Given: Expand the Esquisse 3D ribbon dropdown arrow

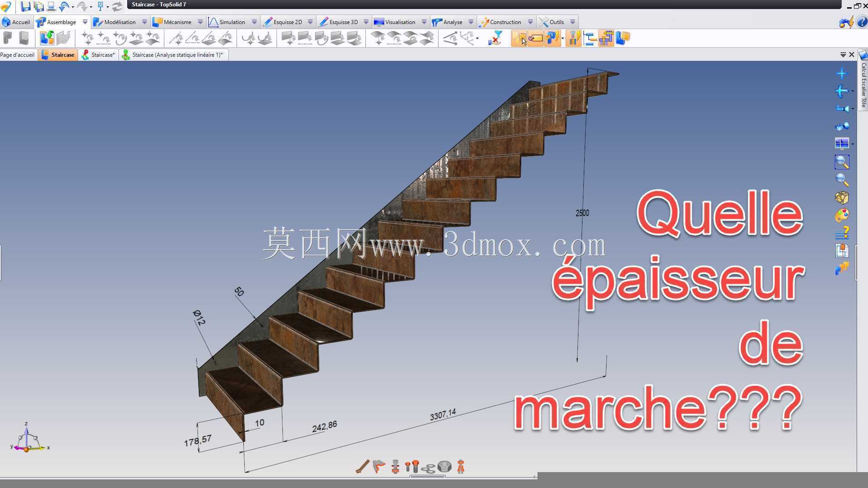Looking at the screenshot, I should [366, 22].
